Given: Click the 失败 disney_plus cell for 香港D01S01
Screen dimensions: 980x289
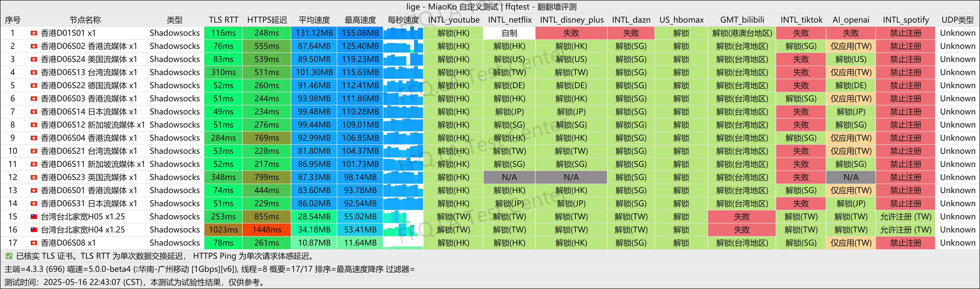Looking at the screenshot, I should pos(571,33).
